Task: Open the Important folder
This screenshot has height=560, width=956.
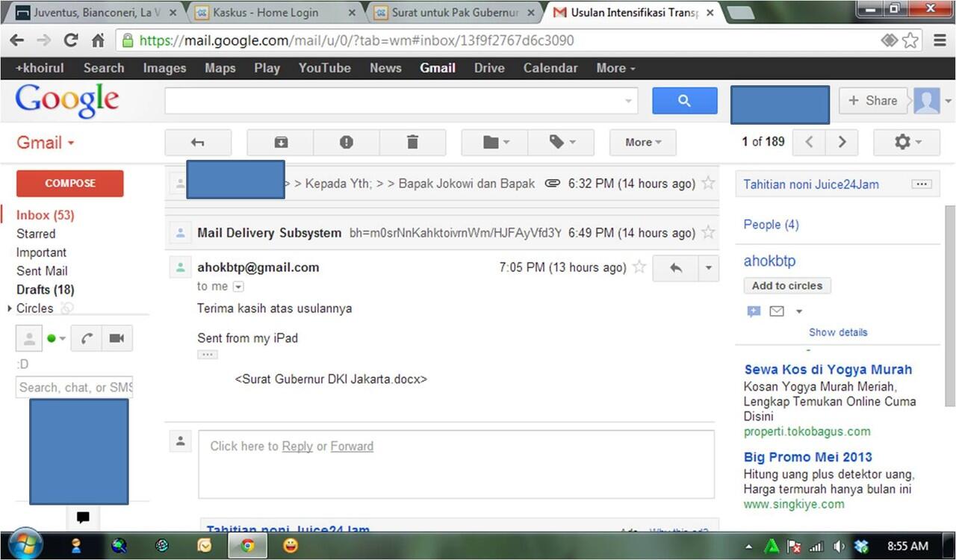Action: pos(41,252)
